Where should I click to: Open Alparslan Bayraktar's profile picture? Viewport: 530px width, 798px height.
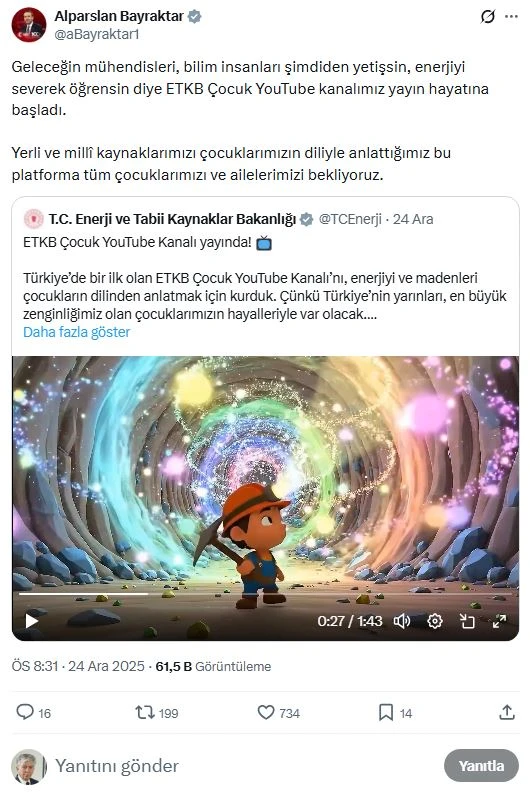(x=29, y=24)
